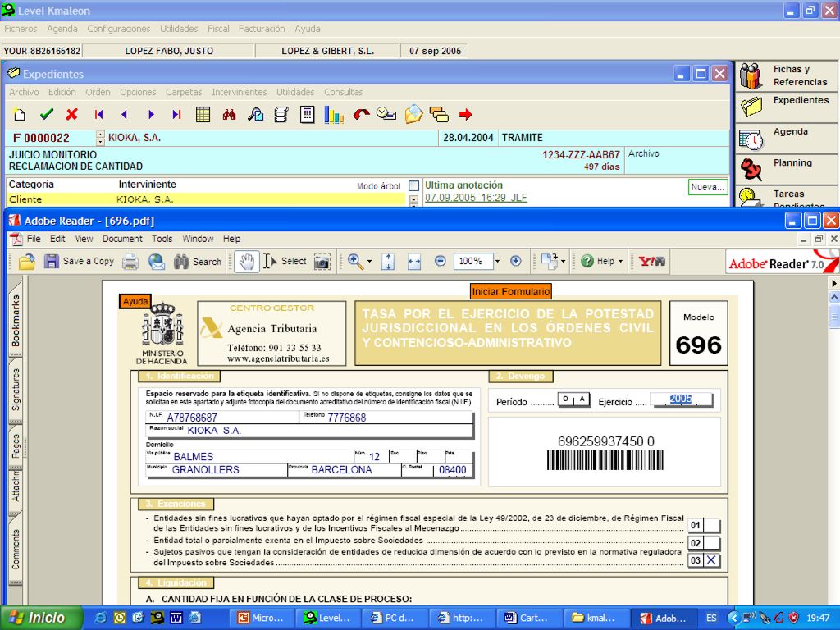This screenshot has height=630, width=840.
Task: Cancel with the red X toolbar icon
Action: tap(72, 114)
